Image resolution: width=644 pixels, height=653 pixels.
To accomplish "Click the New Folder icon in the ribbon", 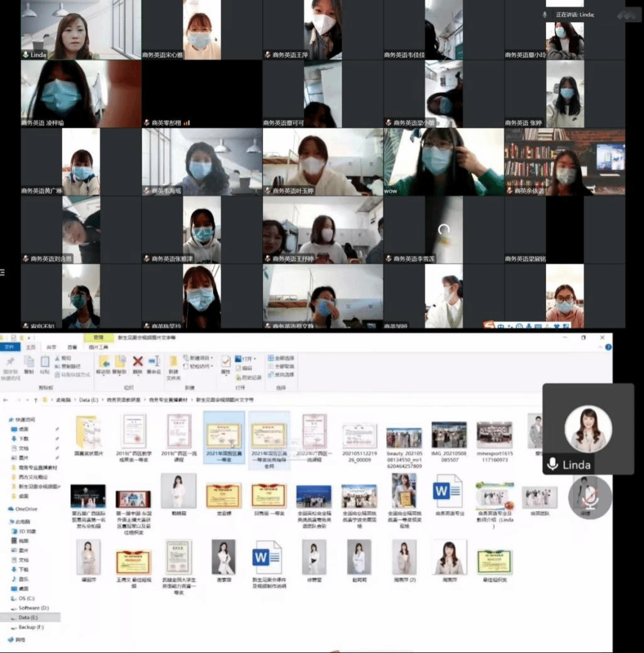I will tap(173, 362).
